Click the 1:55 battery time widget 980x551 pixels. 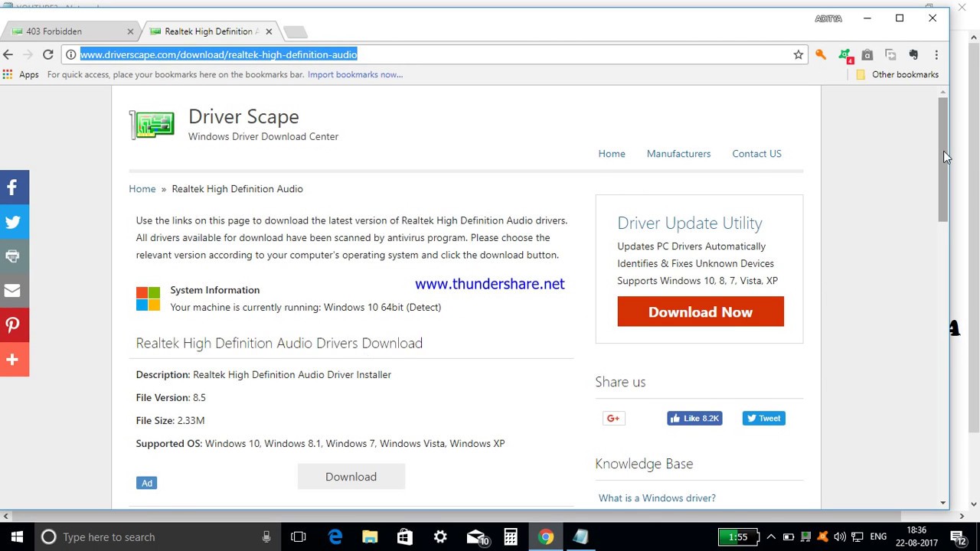point(738,536)
